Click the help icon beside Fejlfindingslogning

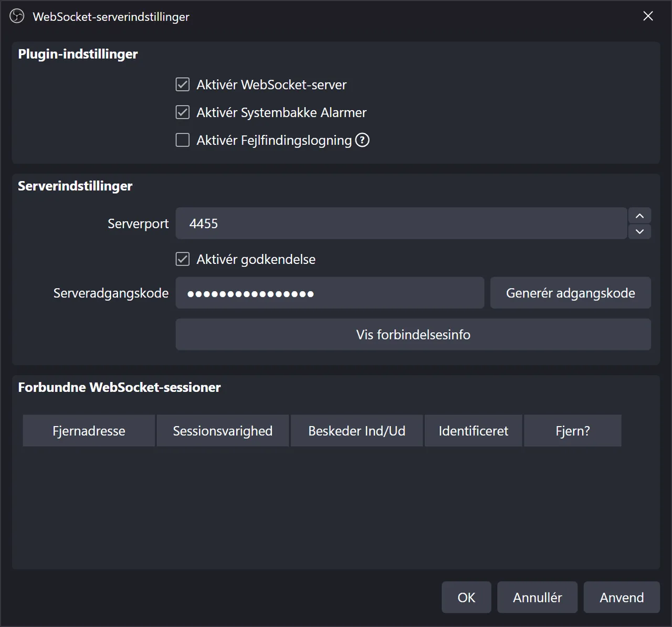tap(362, 140)
